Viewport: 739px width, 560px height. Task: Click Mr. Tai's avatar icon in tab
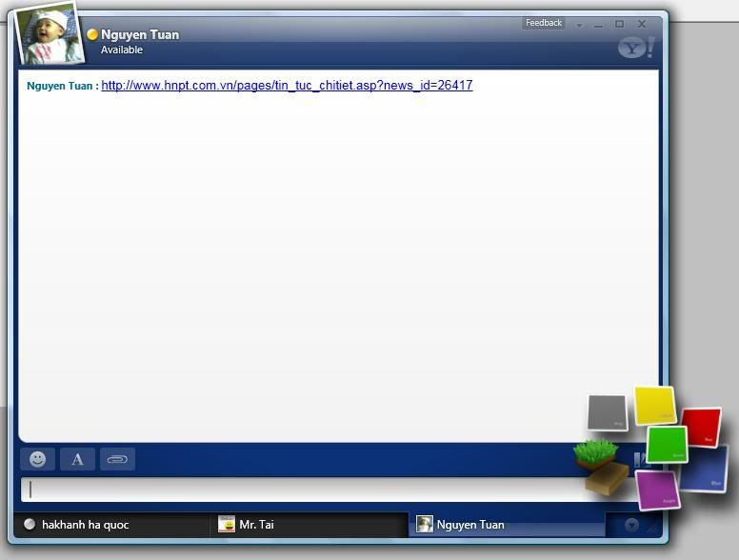227,524
